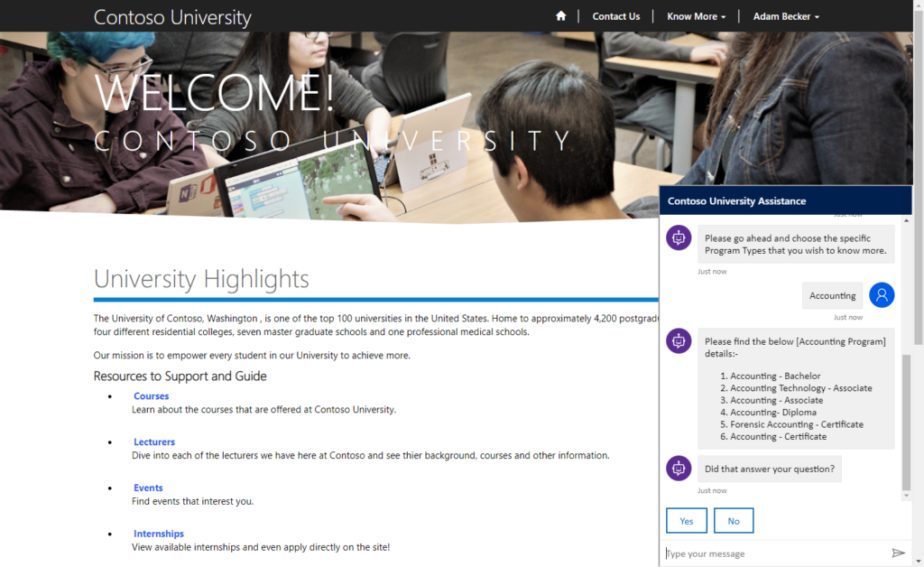The image size is (924, 567).
Task: Click the bot avatar beside the Accounting Program details
Action: [678, 340]
